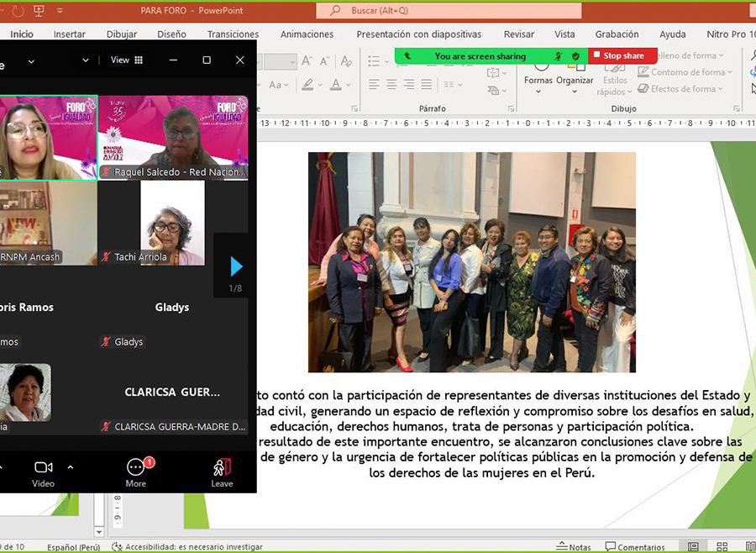Align text left
756x553 pixels.
pos(374,85)
